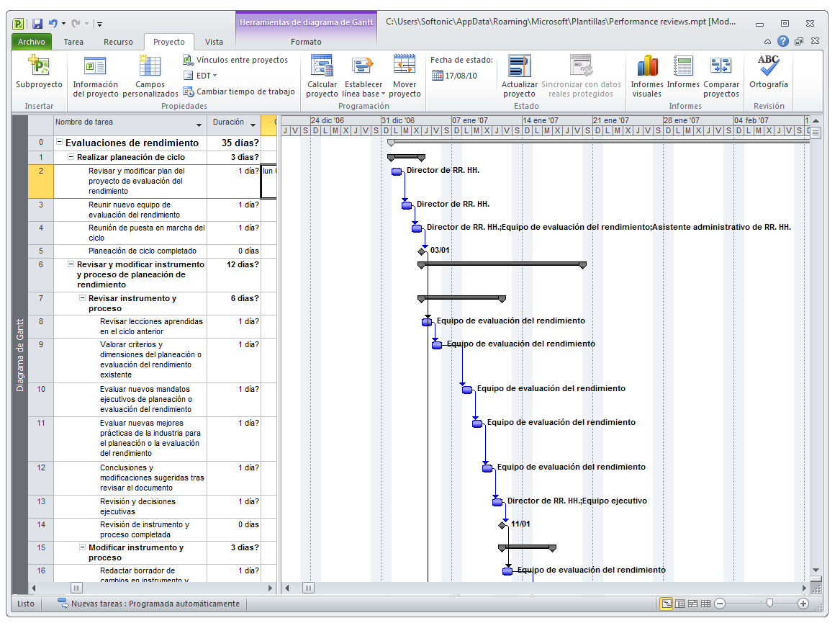The image size is (840, 636).
Task: Zoom out the timescale
Action: [x=720, y=604]
